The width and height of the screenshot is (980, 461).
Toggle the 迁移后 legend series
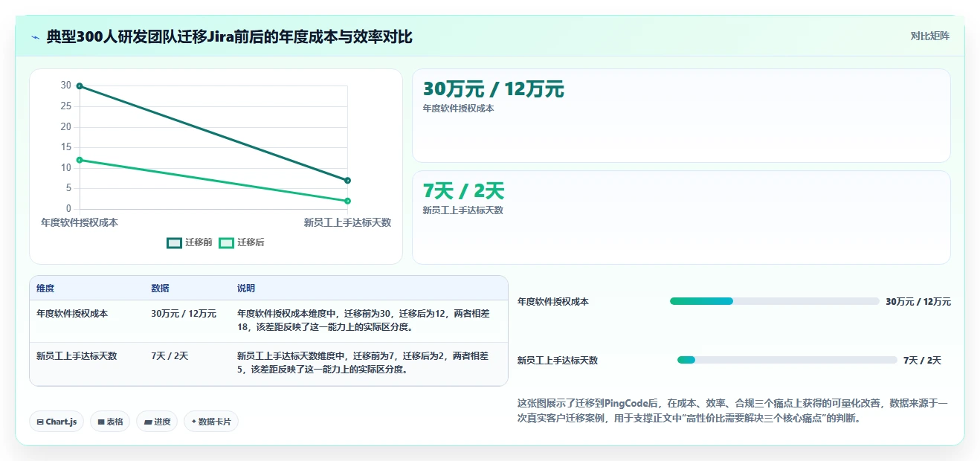pos(242,242)
